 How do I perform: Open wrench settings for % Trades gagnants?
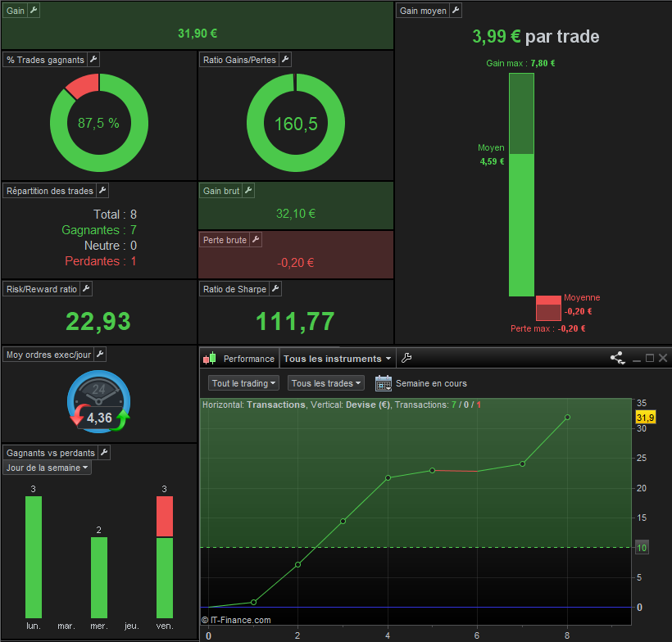tap(93, 60)
